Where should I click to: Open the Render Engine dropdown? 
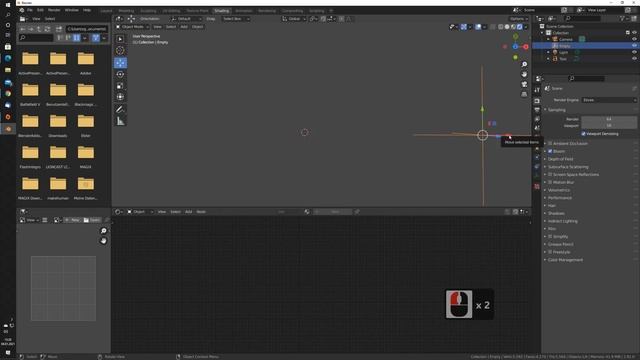click(609, 100)
